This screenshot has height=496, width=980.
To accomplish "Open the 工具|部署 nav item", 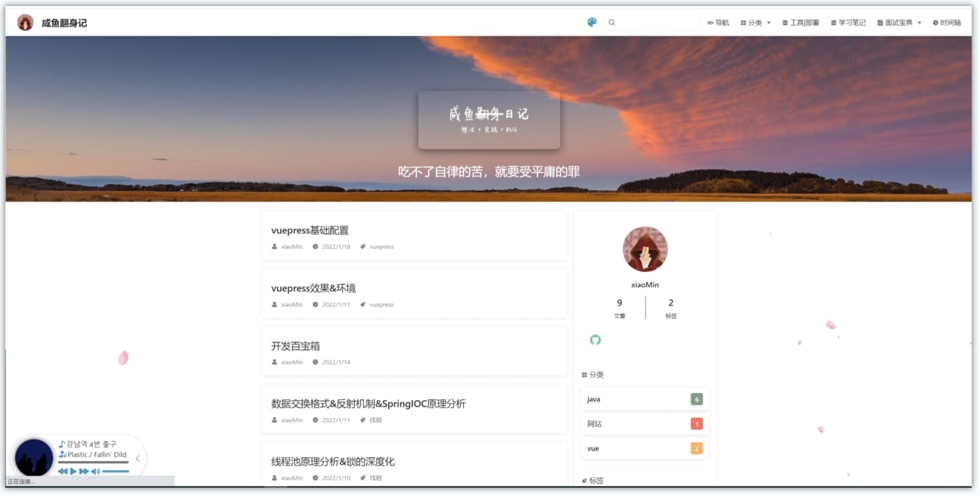I will click(801, 23).
